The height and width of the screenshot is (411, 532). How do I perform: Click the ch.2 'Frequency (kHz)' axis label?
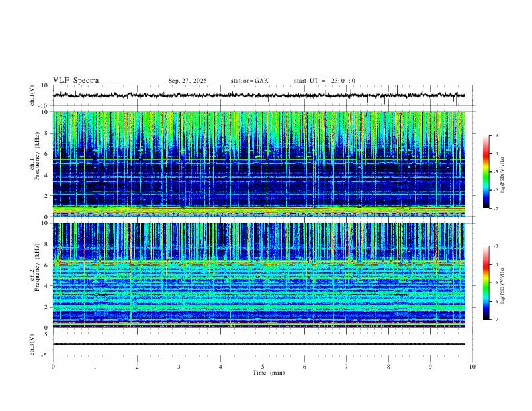point(38,267)
